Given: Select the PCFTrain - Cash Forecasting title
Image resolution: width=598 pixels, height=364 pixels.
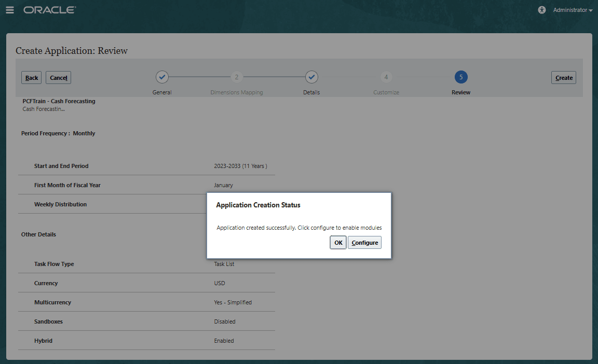Looking at the screenshot, I should pyautogui.click(x=59, y=101).
